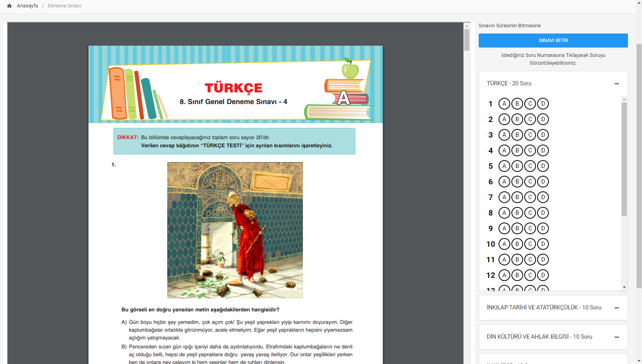Image resolution: width=642 pixels, height=364 pixels.
Task: Click answer choice B text in document
Action: coord(237,354)
